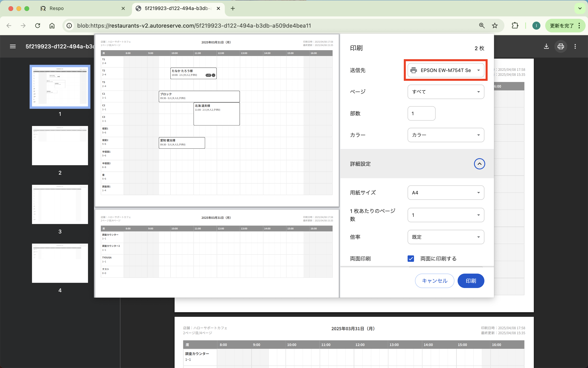Open PDF viewer more options menu
Screen dimensions: 588x368
click(575, 46)
